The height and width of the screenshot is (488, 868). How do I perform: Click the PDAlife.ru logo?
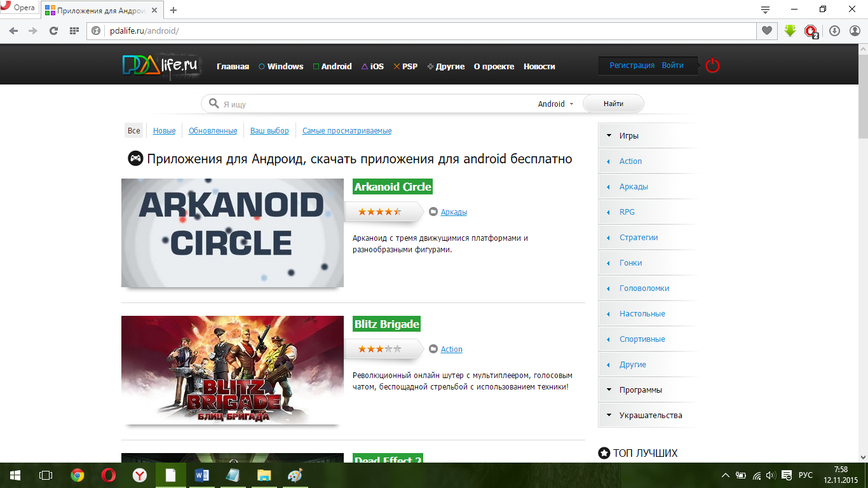click(x=161, y=65)
